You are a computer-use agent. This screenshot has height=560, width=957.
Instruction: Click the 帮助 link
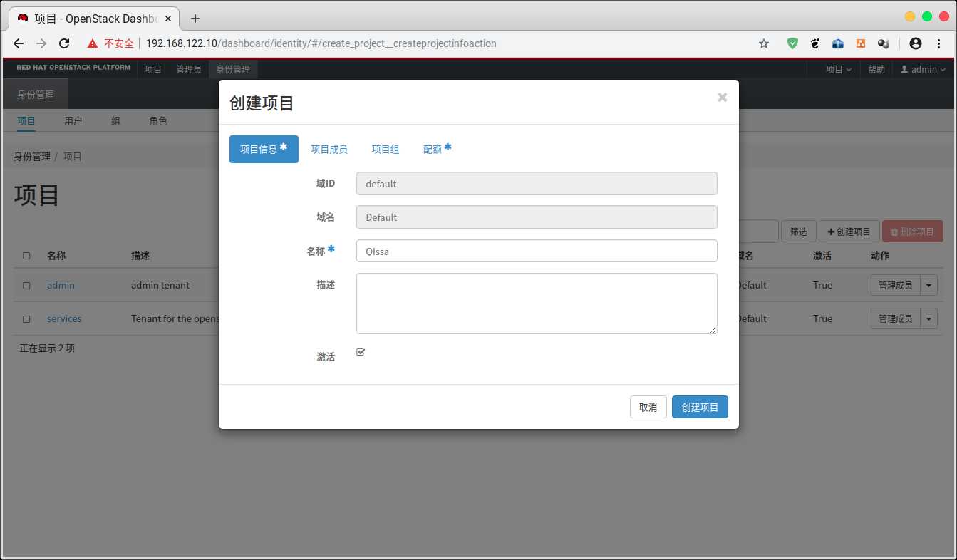pyautogui.click(x=876, y=69)
